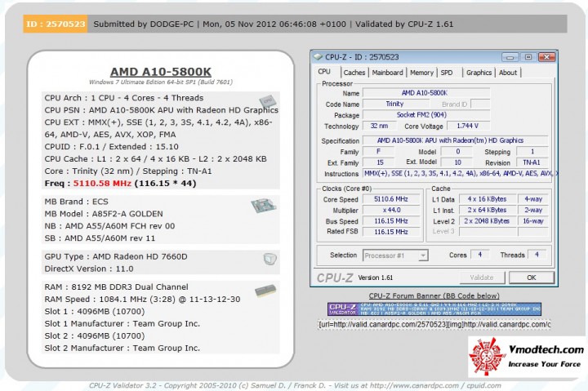Click the CPU-Z Validator copyright footer
This screenshot has height=391, width=588.
(295, 385)
